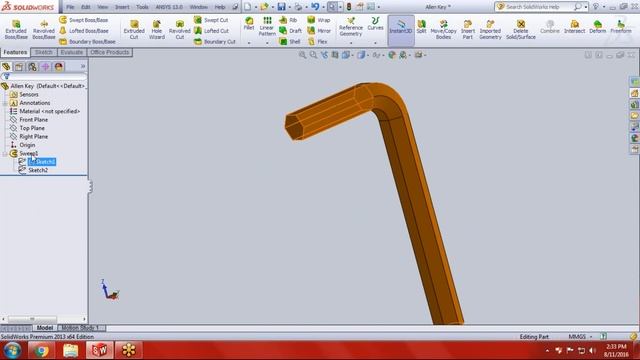The width and height of the screenshot is (640, 360).
Task: Expand the Annotations tree node
Action: 5,103
